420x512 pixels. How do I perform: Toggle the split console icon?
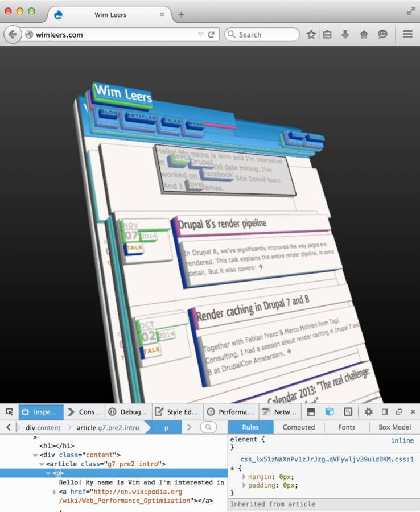[x=311, y=412]
